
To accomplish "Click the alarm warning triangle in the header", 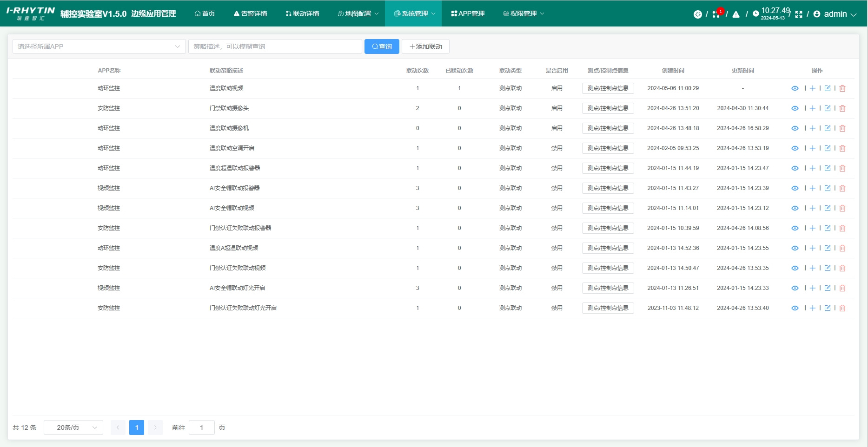I will click(736, 14).
